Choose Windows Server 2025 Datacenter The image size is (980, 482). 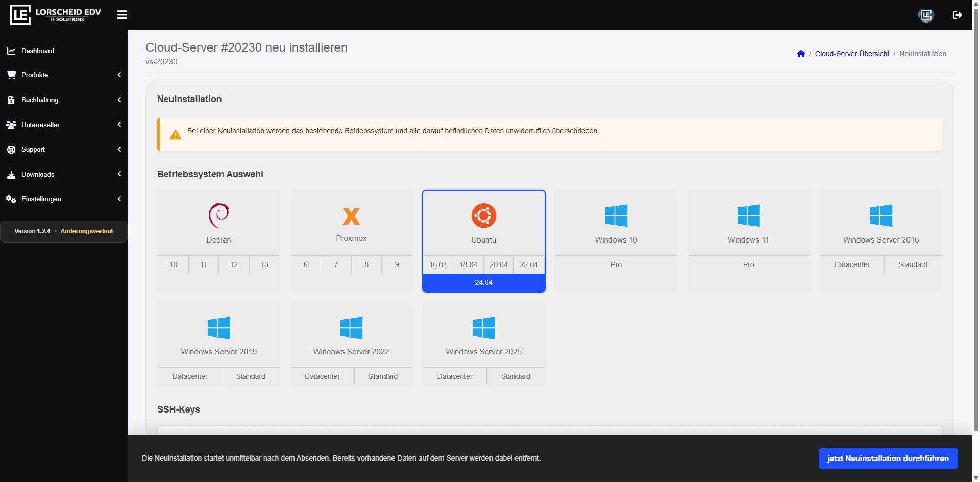click(x=455, y=376)
